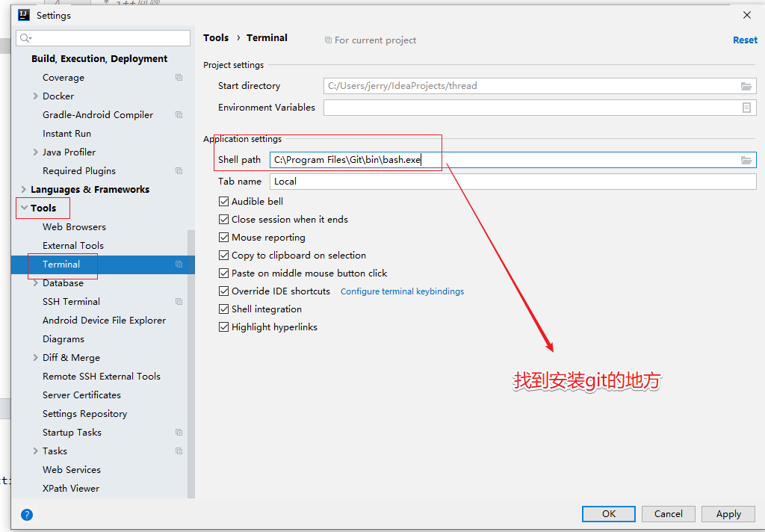765x532 pixels.
Task: Browse folder icon for Start directory
Action: click(x=746, y=86)
